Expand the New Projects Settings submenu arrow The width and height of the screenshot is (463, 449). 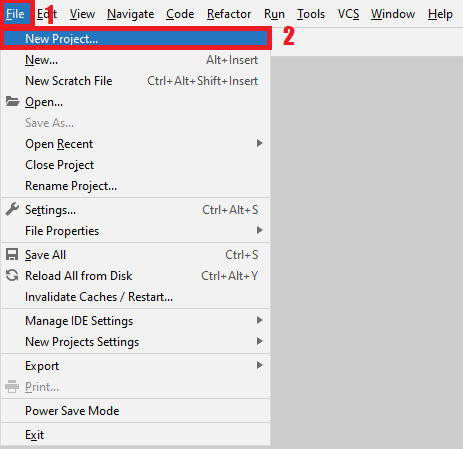click(x=259, y=341)
